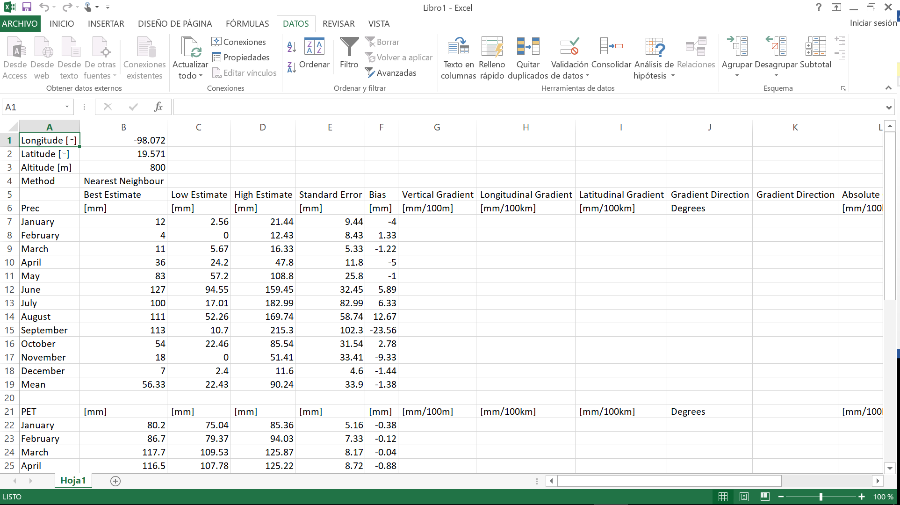Click Relleno rápido

click(492, 58)
